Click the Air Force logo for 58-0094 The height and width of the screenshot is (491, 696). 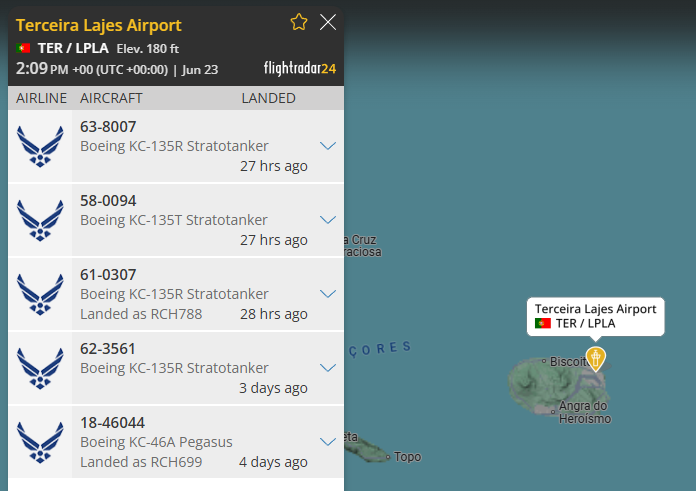tap(40, 220)
